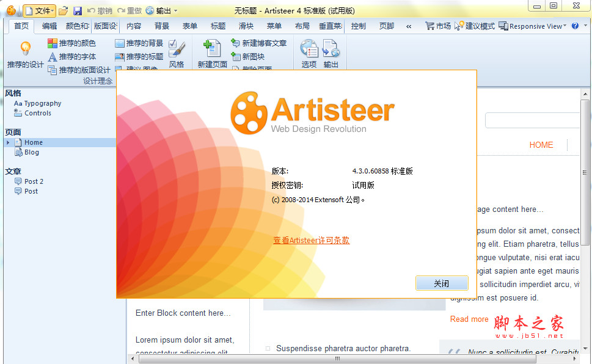Click the 推荐的字体 font icon
Image resolution: width=592 pixels, height=364 pixels.
pyautogui.click(x=53, y=57)
